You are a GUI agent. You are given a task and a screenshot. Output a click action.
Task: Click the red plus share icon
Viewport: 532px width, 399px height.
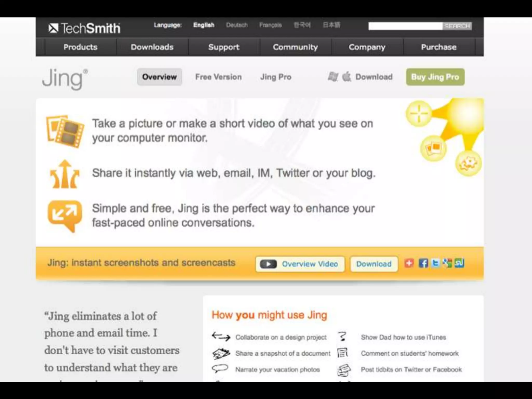(x=409, y=263)
